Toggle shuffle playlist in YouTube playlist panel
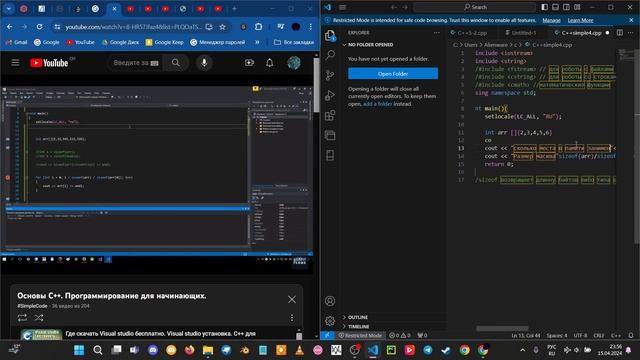 (39, 318)
